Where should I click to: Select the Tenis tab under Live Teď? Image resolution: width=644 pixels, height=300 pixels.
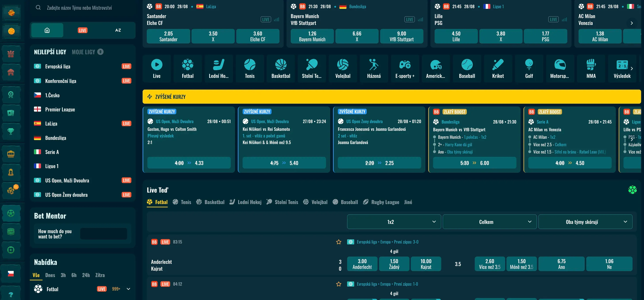(182, 202)
